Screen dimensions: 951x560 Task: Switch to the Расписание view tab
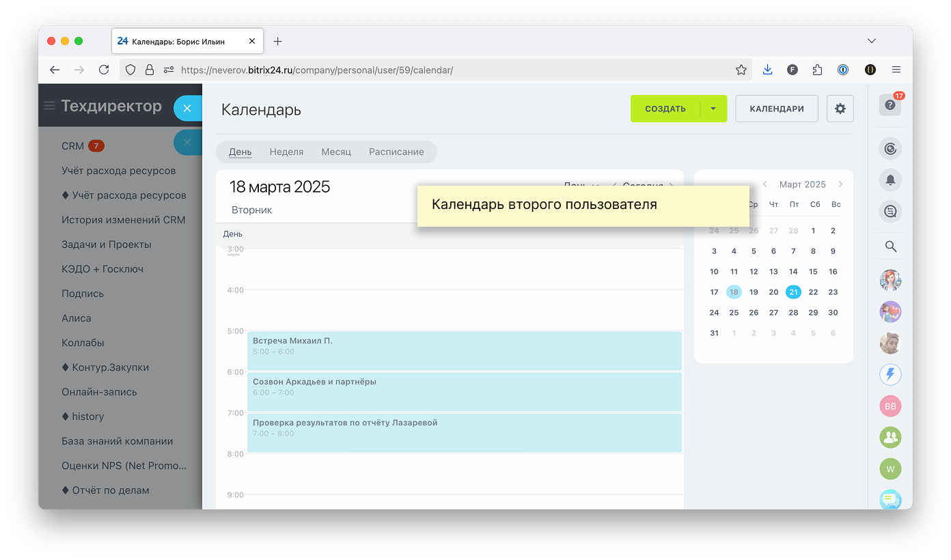coord(396,152)
